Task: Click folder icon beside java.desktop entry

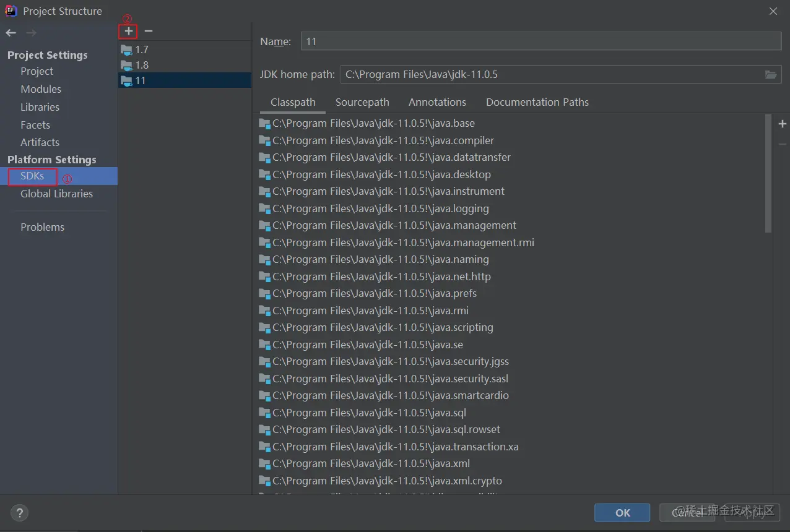Action: (264, 175)
